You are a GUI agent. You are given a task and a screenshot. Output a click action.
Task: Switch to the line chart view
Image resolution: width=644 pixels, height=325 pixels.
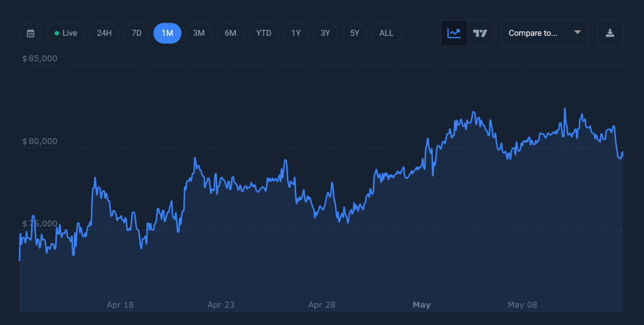click(454, 33)
